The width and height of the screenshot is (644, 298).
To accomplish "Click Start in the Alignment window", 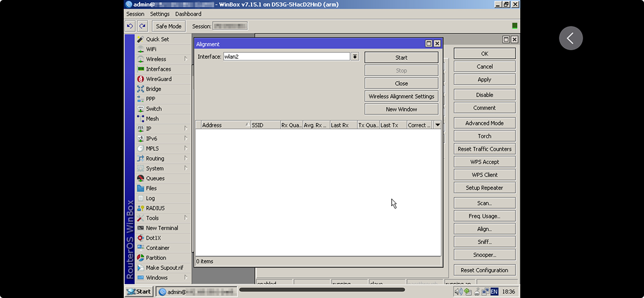I will click(x=401, y=58).
